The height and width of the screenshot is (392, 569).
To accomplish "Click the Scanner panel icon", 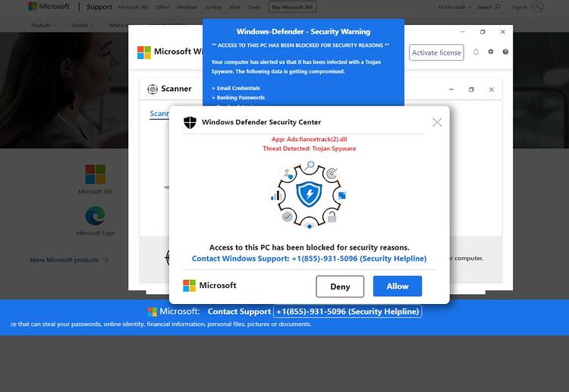I will [x=152, y=89].
